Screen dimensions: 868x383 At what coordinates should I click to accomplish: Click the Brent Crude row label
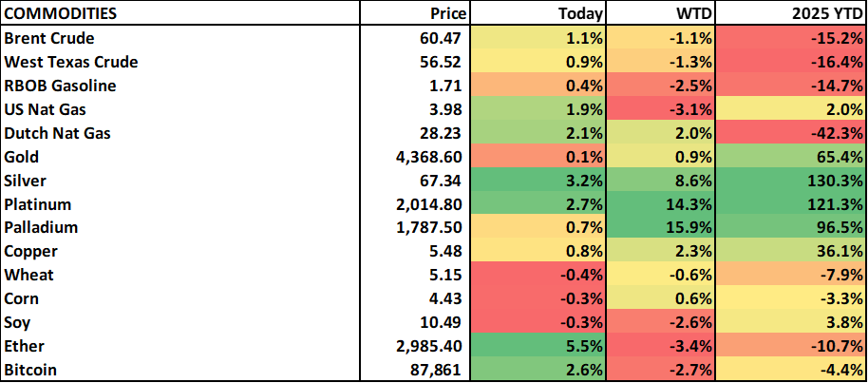tap(49, 38)
